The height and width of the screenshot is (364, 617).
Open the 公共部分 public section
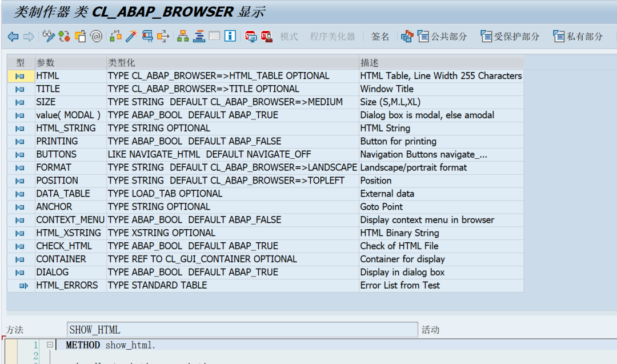[x=442, y=37]
